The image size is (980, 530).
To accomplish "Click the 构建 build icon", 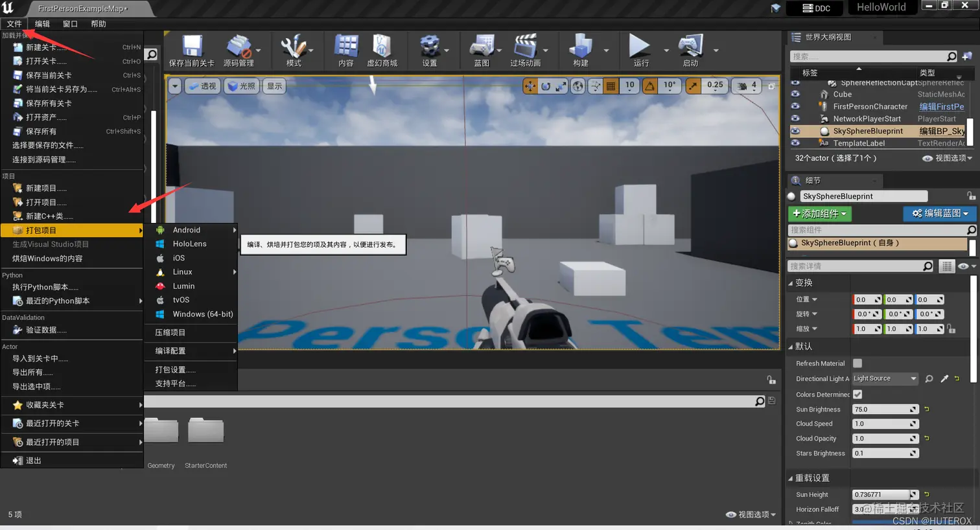I will click(581, 47).
